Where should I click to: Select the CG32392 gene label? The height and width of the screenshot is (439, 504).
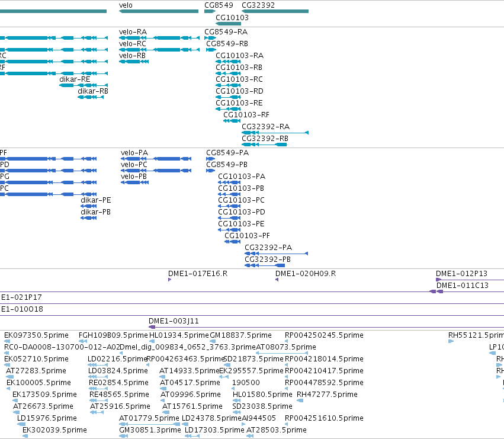coord(258,5)
